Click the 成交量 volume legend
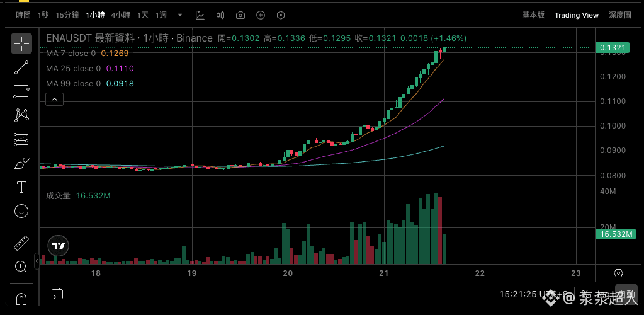644x315 pixels. [78, 196]
